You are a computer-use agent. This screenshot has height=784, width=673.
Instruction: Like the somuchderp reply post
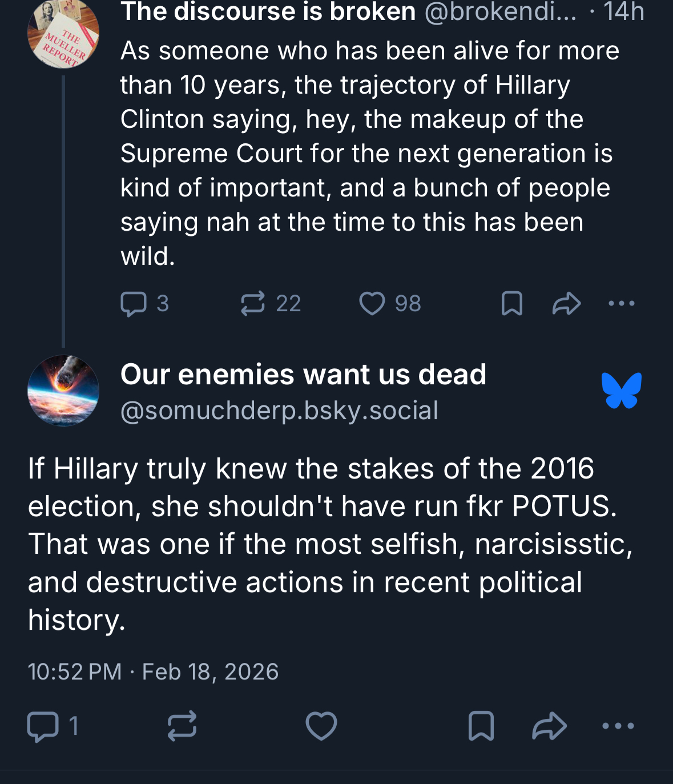[x=321, y=726]
